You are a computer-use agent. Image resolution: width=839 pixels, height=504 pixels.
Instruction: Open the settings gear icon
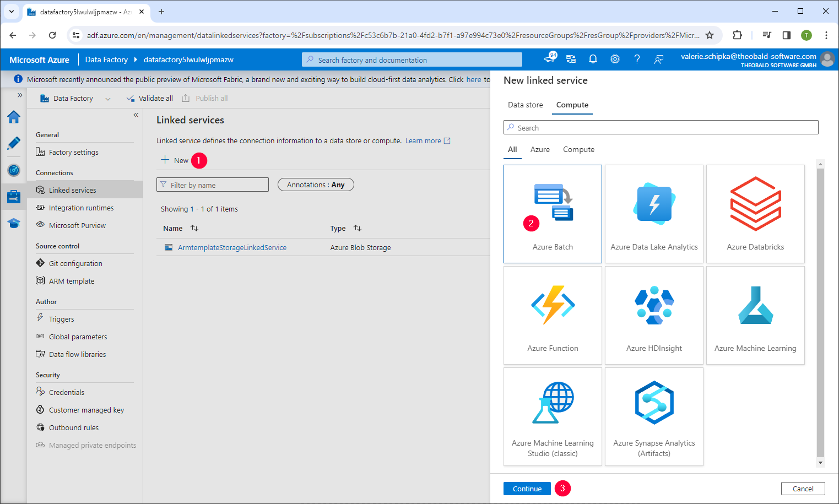[615, 59]
